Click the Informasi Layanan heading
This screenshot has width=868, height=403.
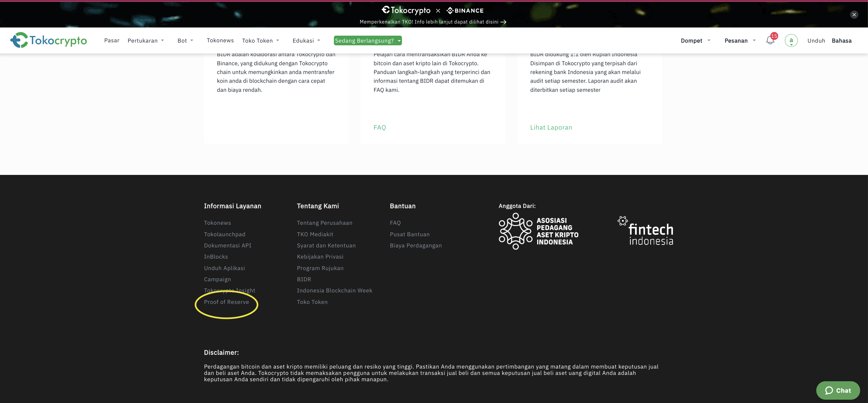coord(232,206)
